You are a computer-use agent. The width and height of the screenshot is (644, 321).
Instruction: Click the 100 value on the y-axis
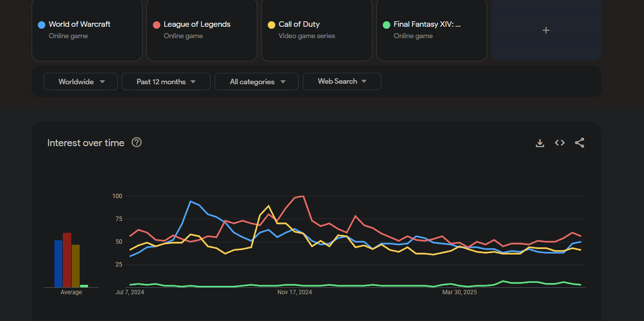coord(117,196)
